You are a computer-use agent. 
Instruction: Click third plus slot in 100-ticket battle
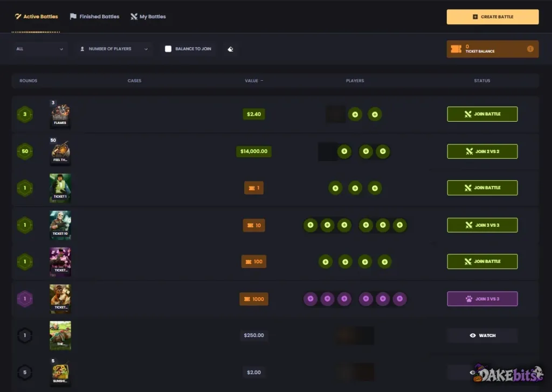pos(365,262)
